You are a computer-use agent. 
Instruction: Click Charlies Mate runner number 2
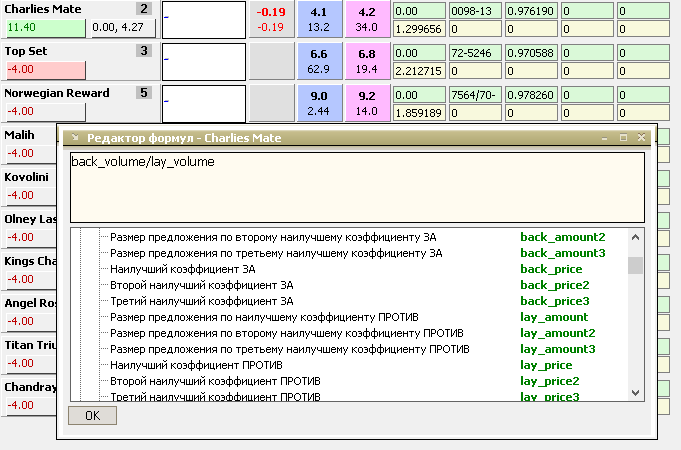point(144,9)
